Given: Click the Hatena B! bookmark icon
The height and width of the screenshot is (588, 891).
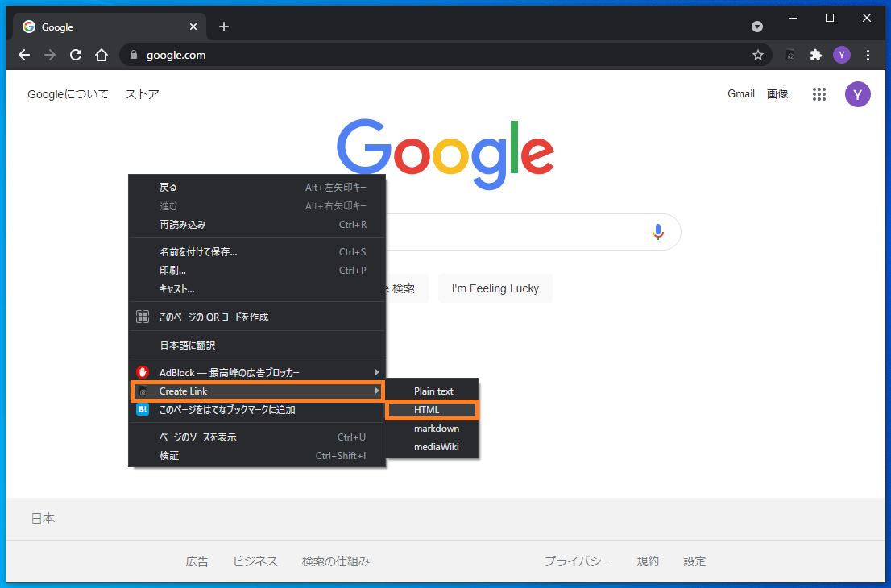Looking at the screenshot, I should tap(143, 410).
